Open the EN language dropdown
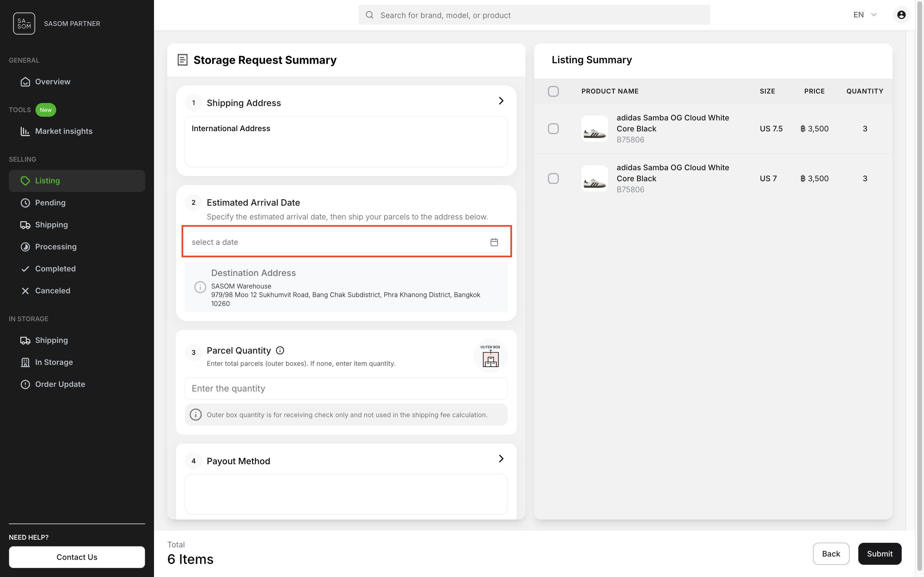Image resolution: width=924 pixels, height=577 pixels. pyautogui.click(x=864, y=14)
